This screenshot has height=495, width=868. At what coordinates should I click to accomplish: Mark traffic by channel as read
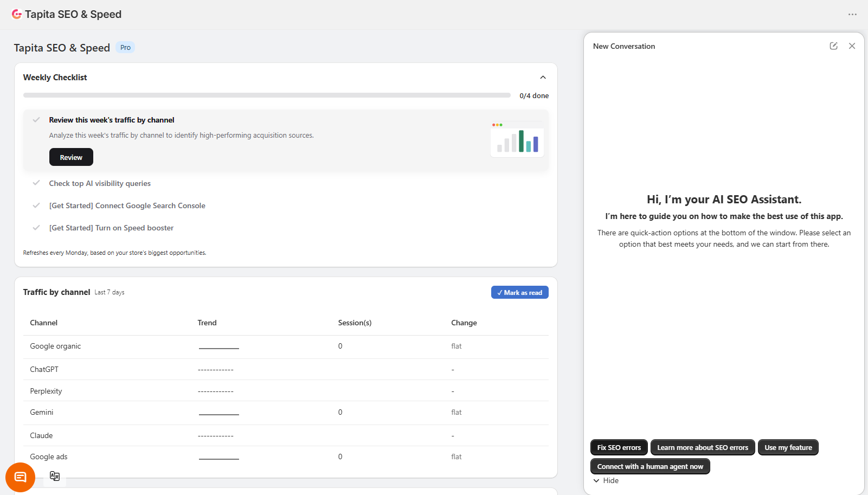coord(520,292)
